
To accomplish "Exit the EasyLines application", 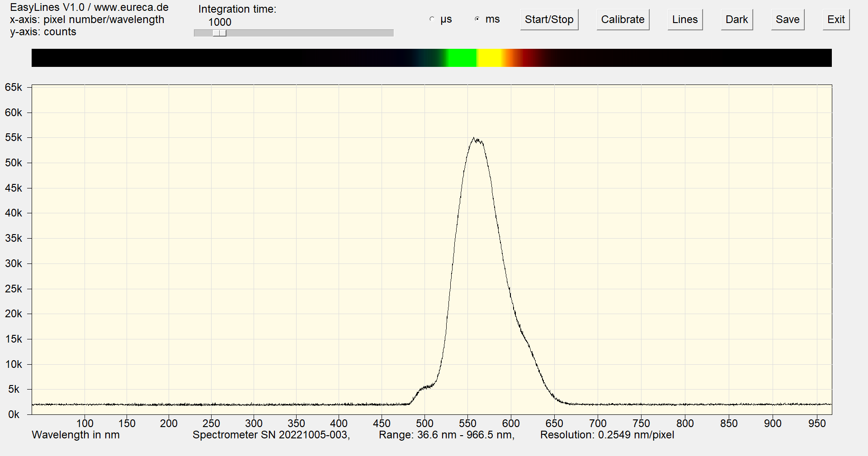I will [x=836, y=19].
